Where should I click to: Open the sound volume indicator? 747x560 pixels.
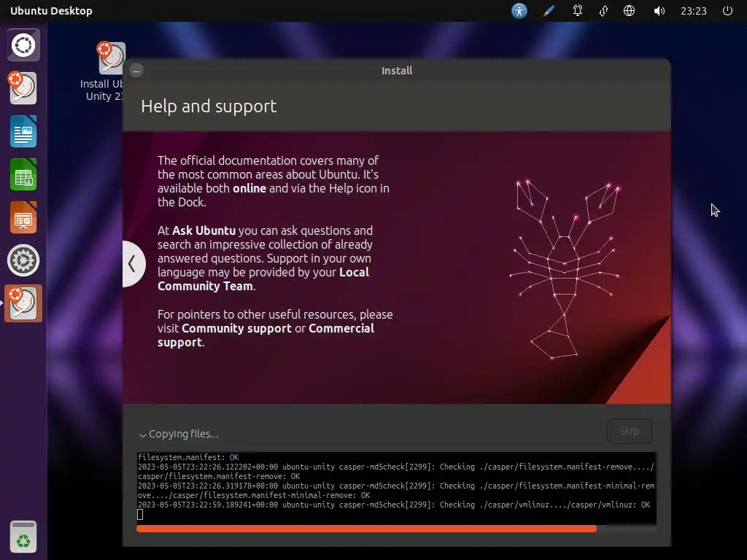point(659,10)
